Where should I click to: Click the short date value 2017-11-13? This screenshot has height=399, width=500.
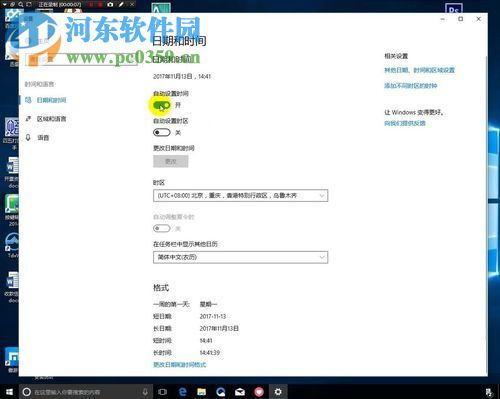(213, 316)
